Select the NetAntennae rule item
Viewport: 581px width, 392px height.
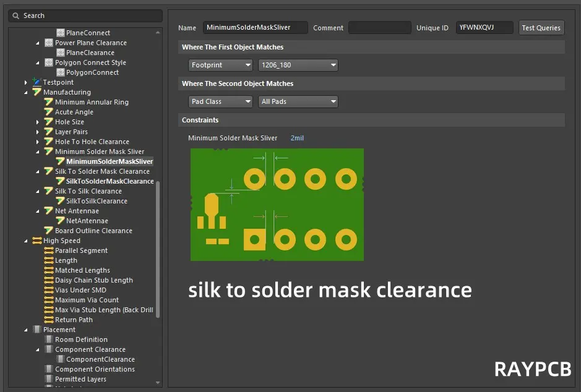[87, 221]
